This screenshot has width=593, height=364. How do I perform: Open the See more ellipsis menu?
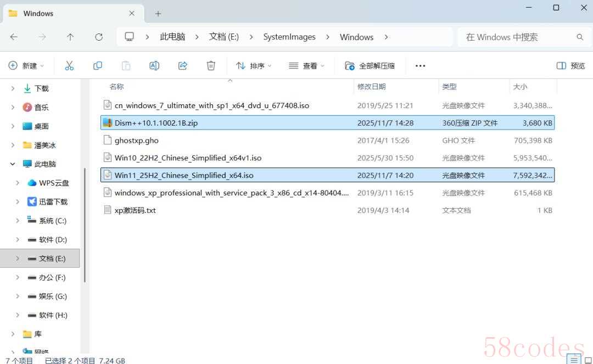click(x=420, y=66)
